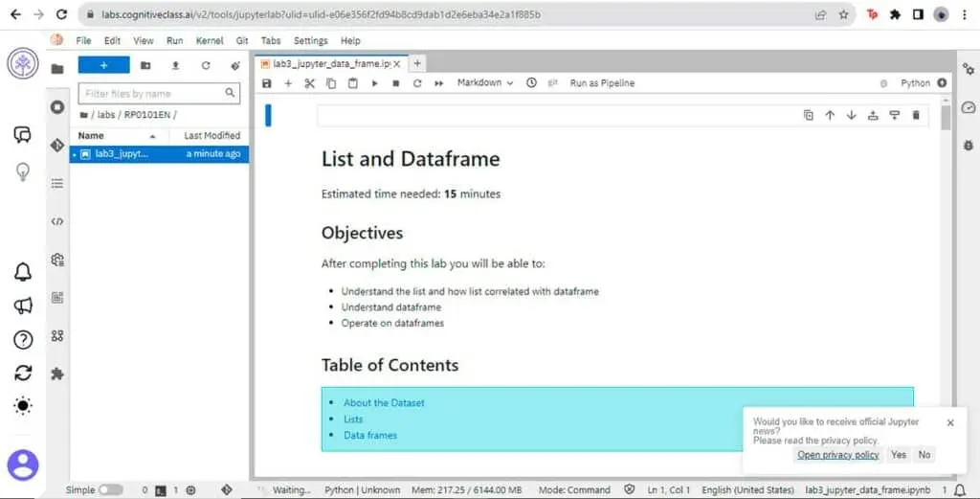Open the Kernel menu
The image size is (980, 499).
pos(210,40)
